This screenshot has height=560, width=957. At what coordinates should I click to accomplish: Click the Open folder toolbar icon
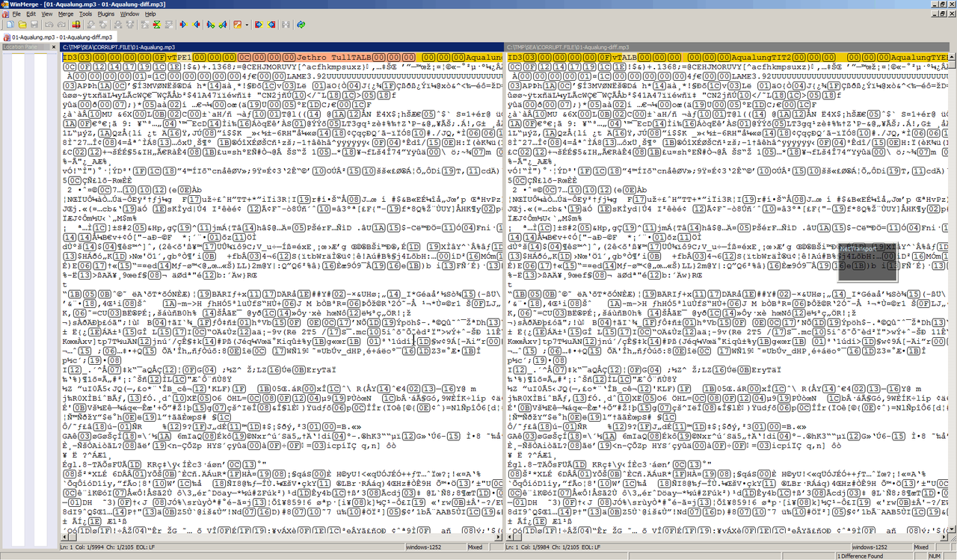22,25
